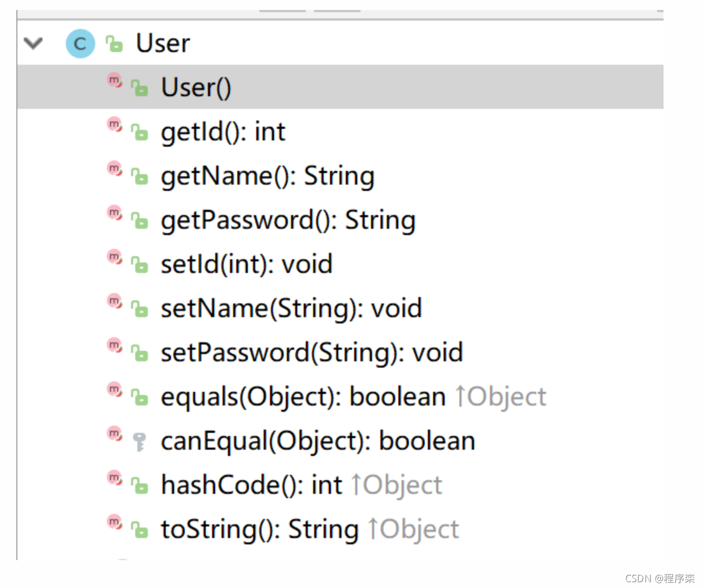Click protected key icon beside canEqual(Object)
The height and width of the screenshot is (588, 703).
(139, 442)
